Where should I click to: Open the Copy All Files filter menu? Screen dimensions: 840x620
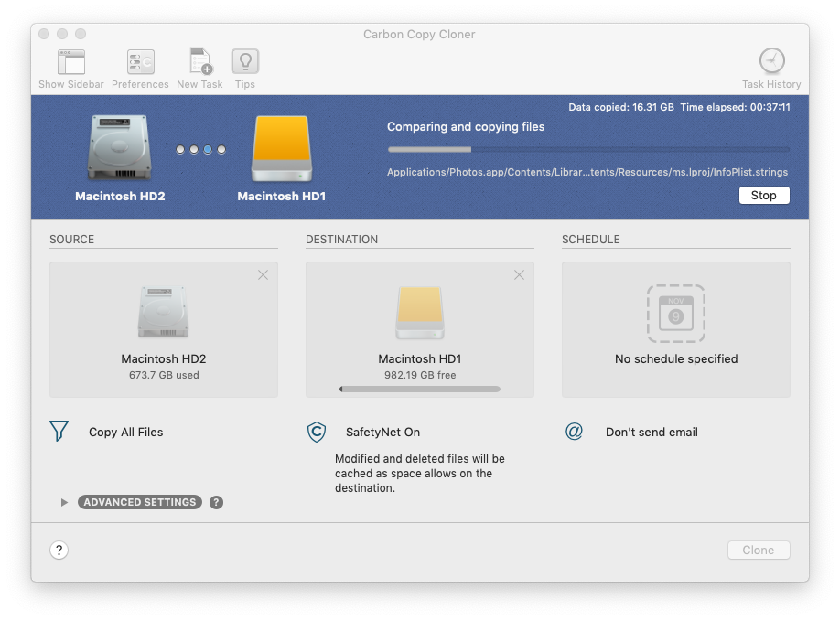pyautogui.click(x=126, y=432)
